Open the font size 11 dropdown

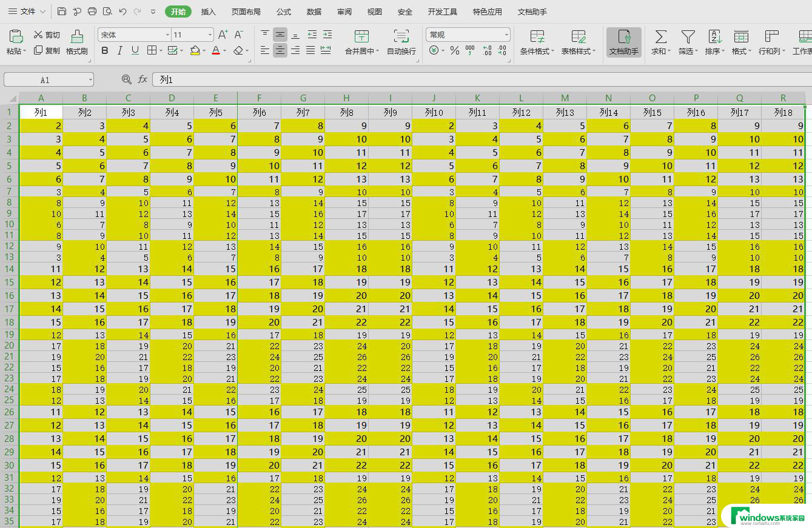(x=210, y=35)
